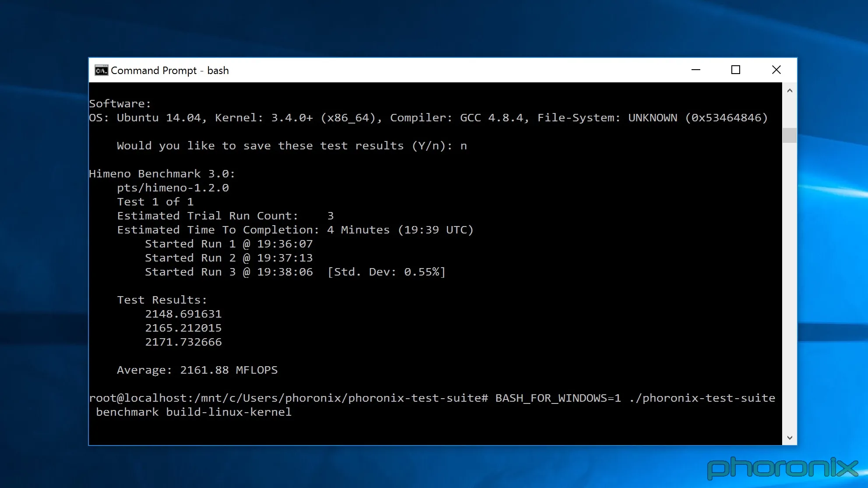Viewport: 868px width, 488px height.
Task: Click './phoronix-test-suite' in the command
Action: pyautogui.click(x=702, y=398)
